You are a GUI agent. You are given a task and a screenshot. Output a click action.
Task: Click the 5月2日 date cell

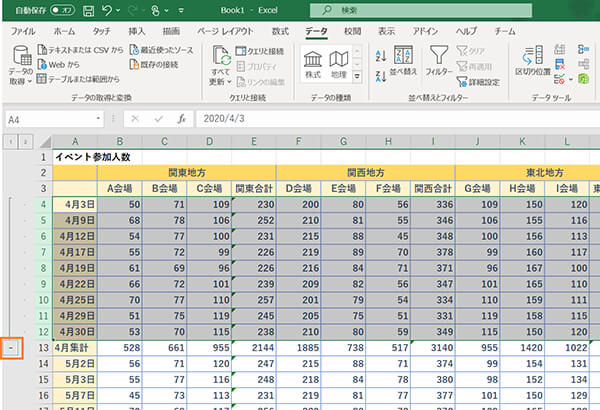(75, 364)
